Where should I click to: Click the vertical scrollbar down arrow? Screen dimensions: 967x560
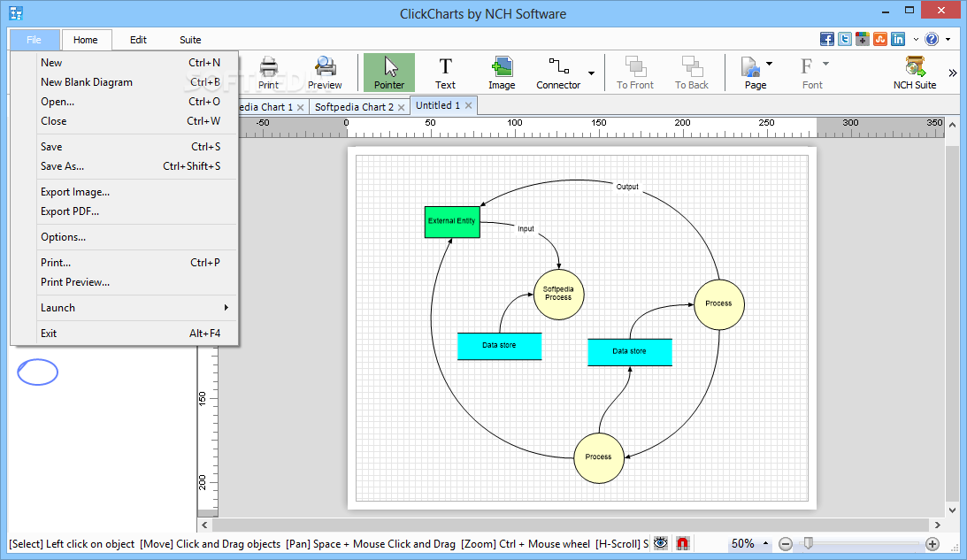(x=953, y=510)
